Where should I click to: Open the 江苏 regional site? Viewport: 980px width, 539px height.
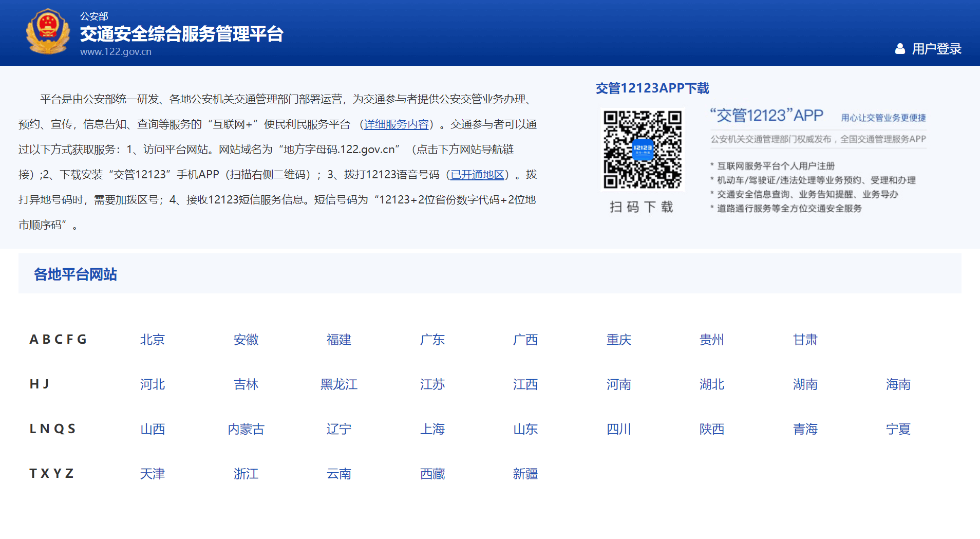[x=432, y=384]
